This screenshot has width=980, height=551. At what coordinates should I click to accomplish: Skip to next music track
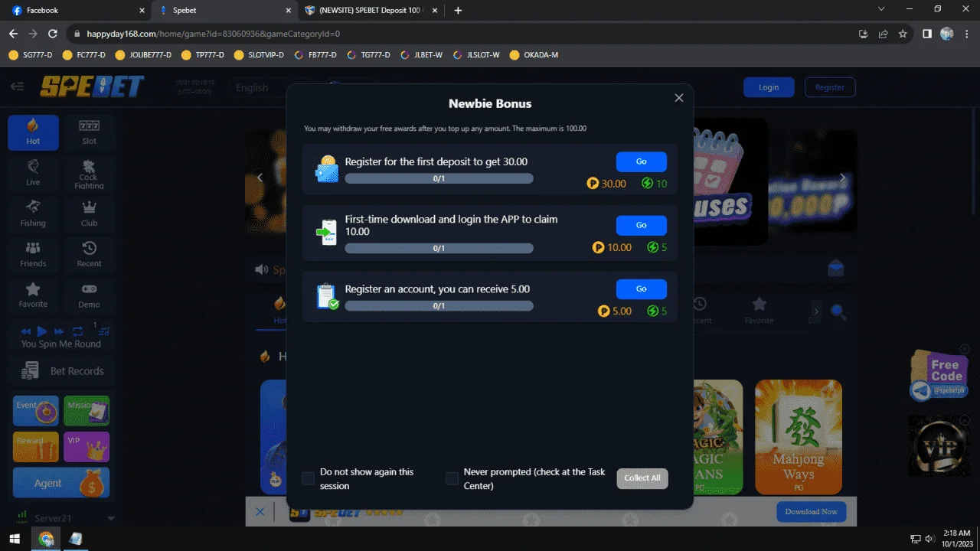[60, 331]
